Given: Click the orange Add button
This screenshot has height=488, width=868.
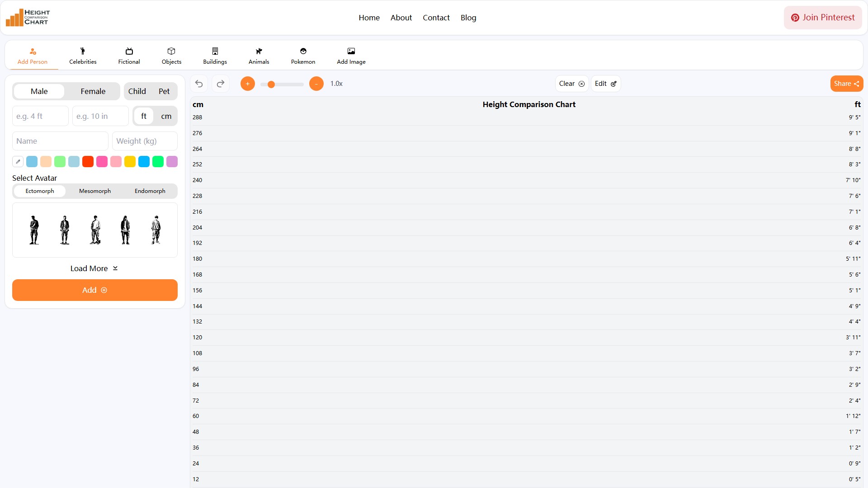Looking at the screenshot, I should click(x=94, y=290).
